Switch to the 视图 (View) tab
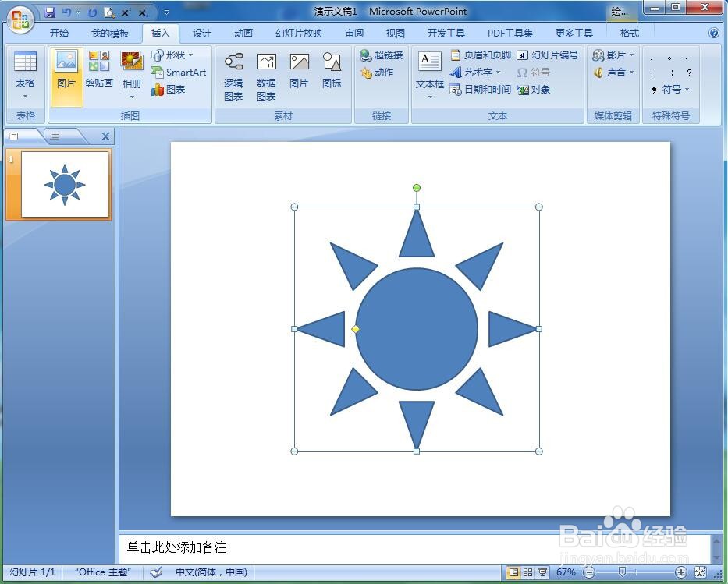Image resolution: width=728 pixels, height=584 pixels. tap(395, 33)
